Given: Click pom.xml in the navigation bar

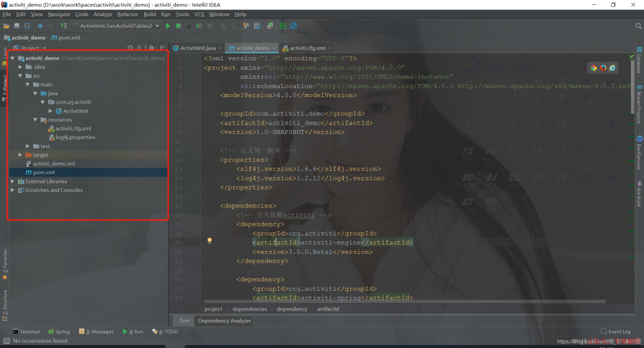Looking at the screenshot, I should (66, 38).
